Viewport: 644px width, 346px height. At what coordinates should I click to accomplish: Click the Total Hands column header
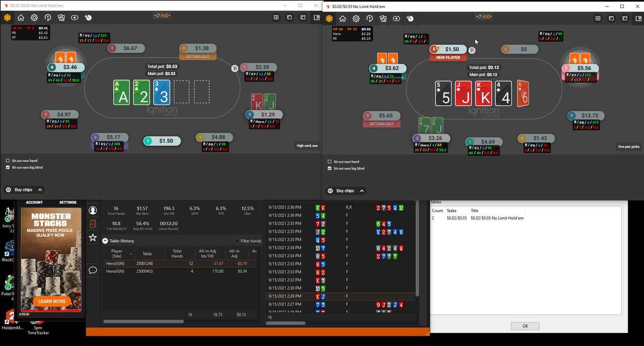177,253
